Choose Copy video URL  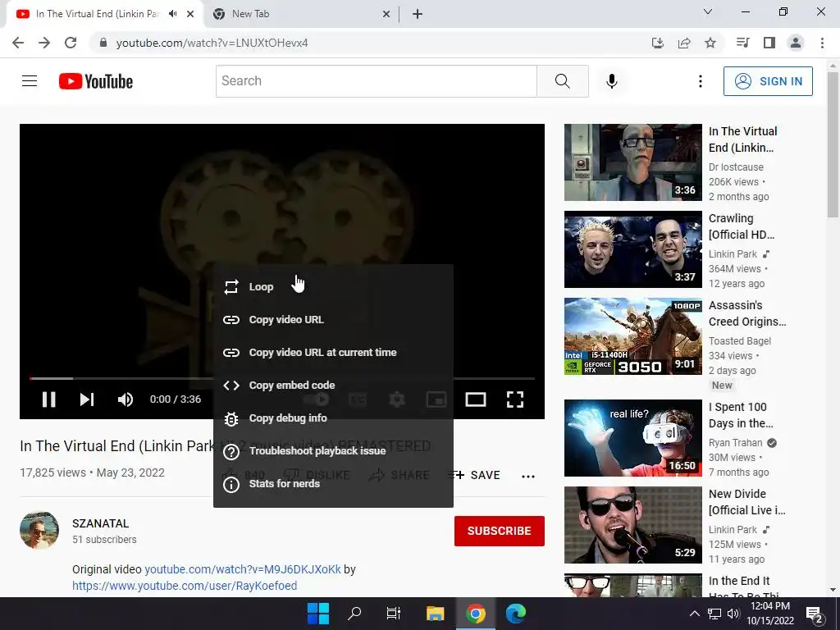click(333, 320)
